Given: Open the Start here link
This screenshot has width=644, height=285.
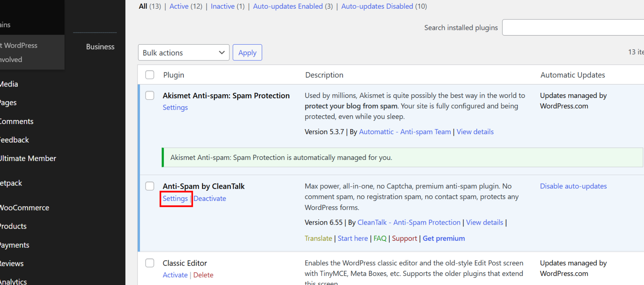Looking at the screenshot, I should [x=353, y=238].
